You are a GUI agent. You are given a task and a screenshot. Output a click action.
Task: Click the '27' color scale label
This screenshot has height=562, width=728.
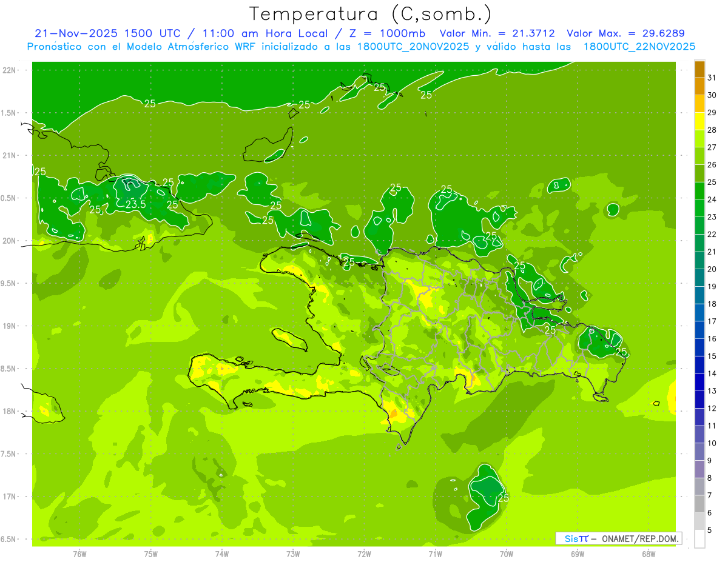pyautogui.click(x=712, y=147)
